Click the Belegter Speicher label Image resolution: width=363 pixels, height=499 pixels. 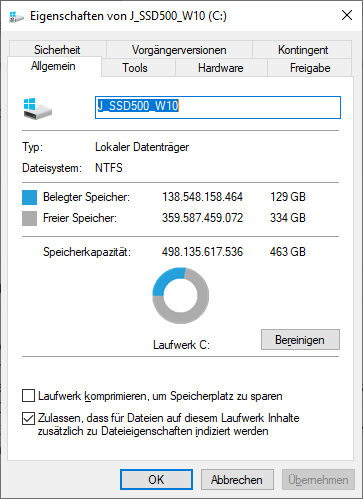[86, 197]
